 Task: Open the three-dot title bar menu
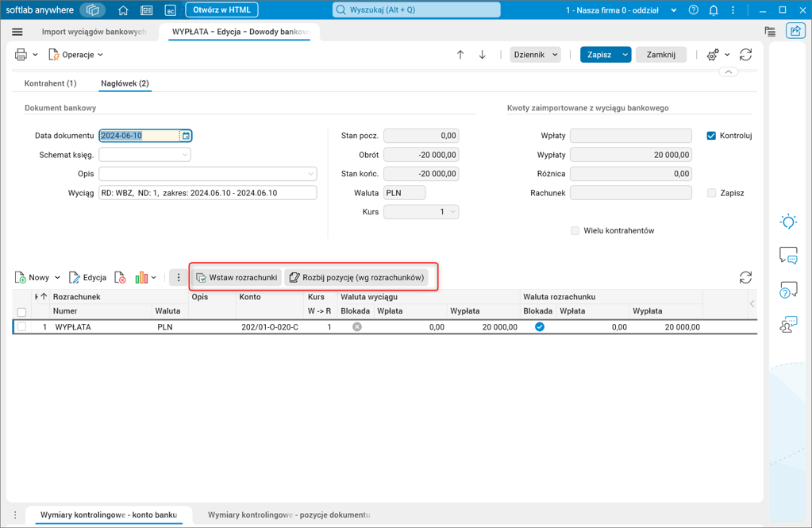733,10
